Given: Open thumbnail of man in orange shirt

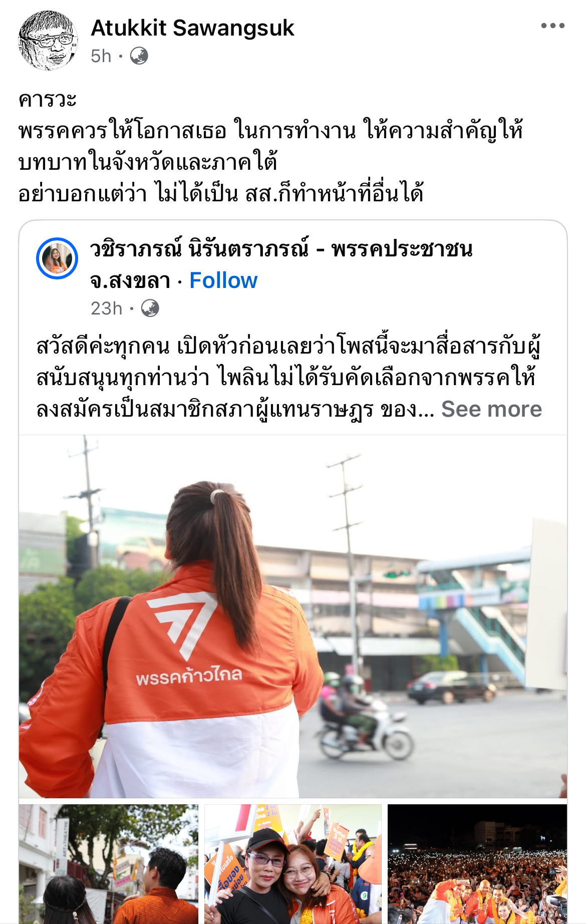Looking at the screenshot, I should pos(109,864).
